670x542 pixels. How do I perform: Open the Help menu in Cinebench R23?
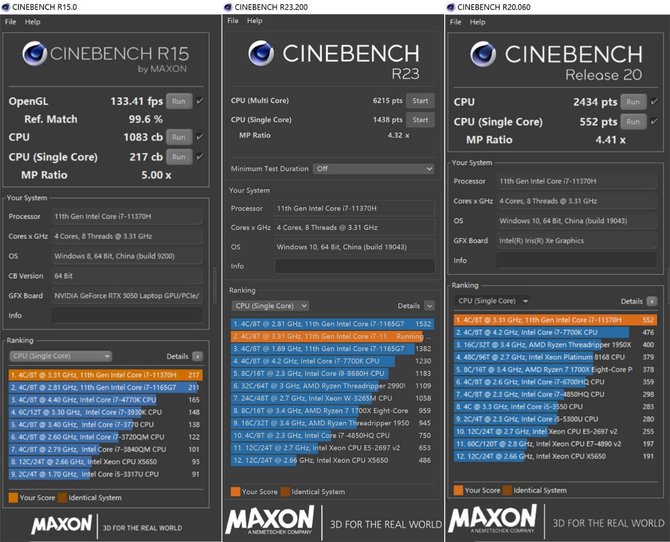(257, 21)
